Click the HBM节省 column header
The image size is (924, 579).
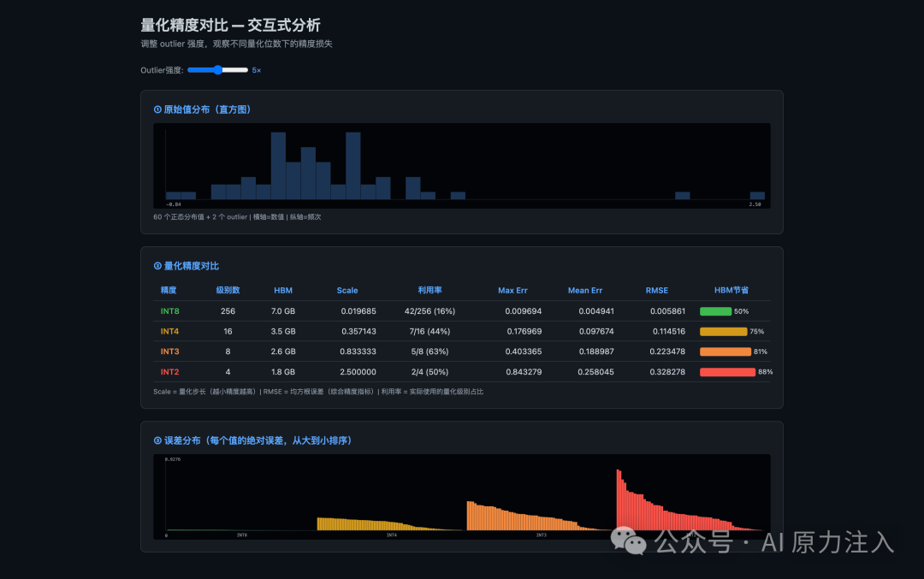tap(731, 291)
